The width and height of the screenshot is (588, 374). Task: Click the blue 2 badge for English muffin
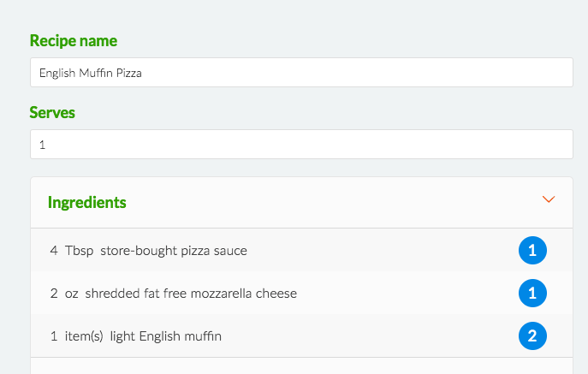pyautogui.click(x=532, y=335)
